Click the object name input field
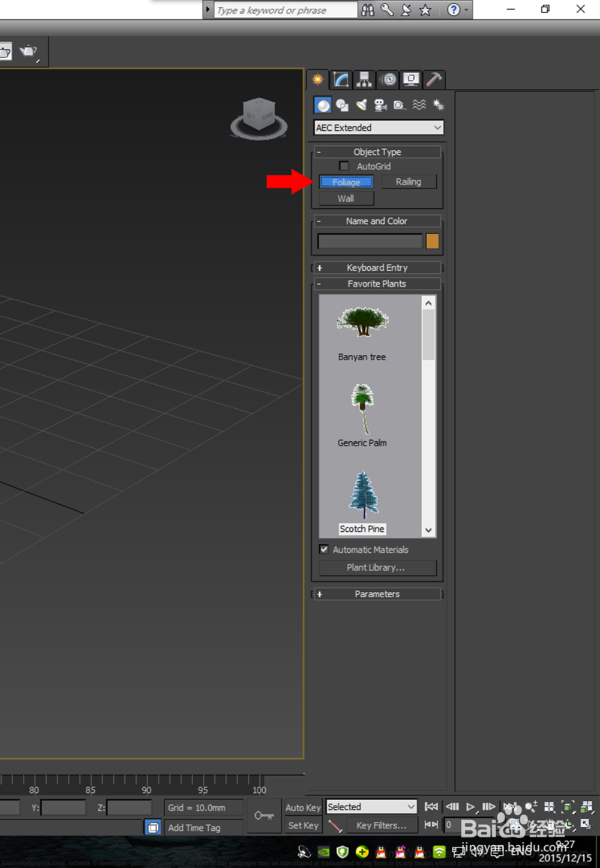This screenshot has height=868, width=600. (x=370, y=241)
